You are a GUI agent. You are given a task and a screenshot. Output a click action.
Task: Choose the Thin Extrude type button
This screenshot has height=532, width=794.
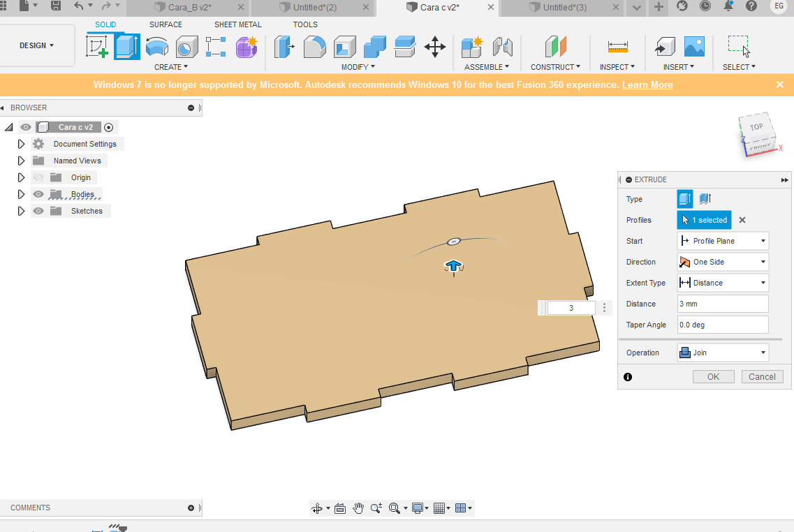click(705, 199)
